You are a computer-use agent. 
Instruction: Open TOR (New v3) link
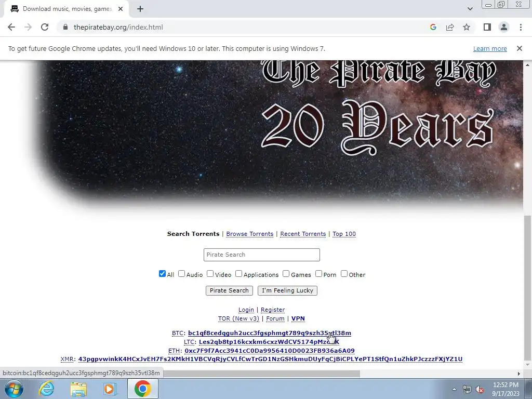pyautogui.click(x=238, y=318)
